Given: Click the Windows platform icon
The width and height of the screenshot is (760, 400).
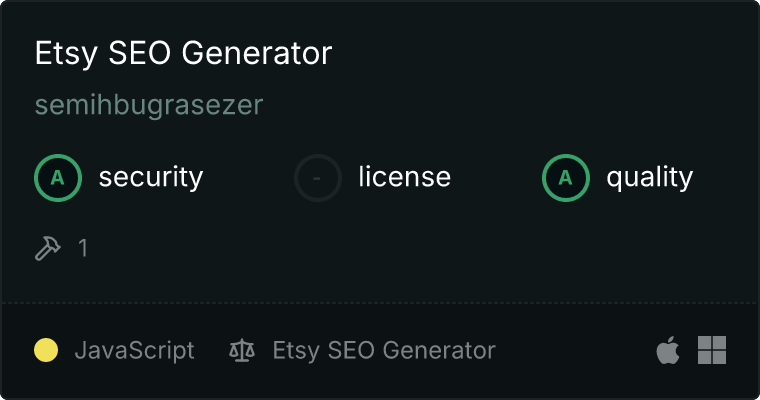Looking at the screenshot, I should (712, 350).
